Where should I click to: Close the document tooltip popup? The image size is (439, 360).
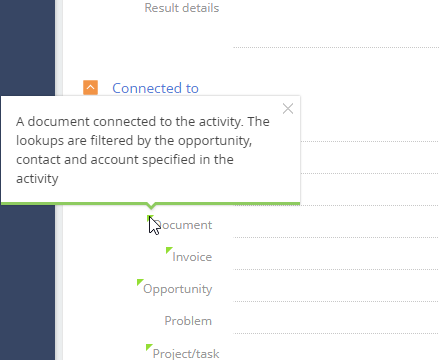288,109
